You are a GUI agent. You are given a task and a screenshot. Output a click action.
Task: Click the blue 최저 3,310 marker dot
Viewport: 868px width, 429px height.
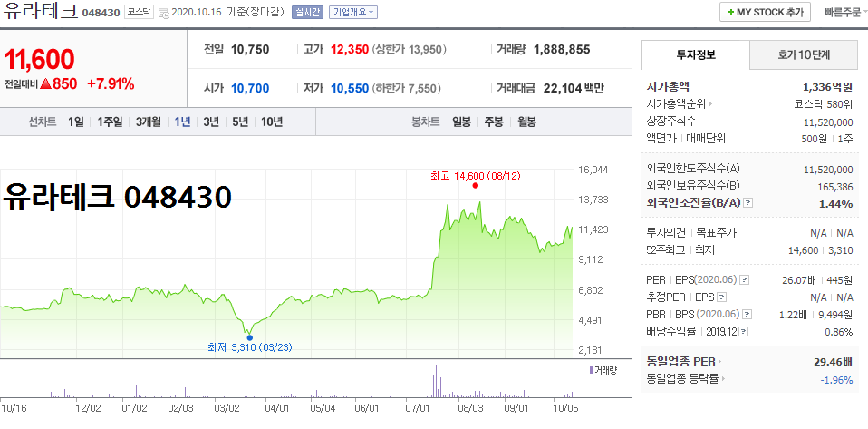tap(249, 337)
